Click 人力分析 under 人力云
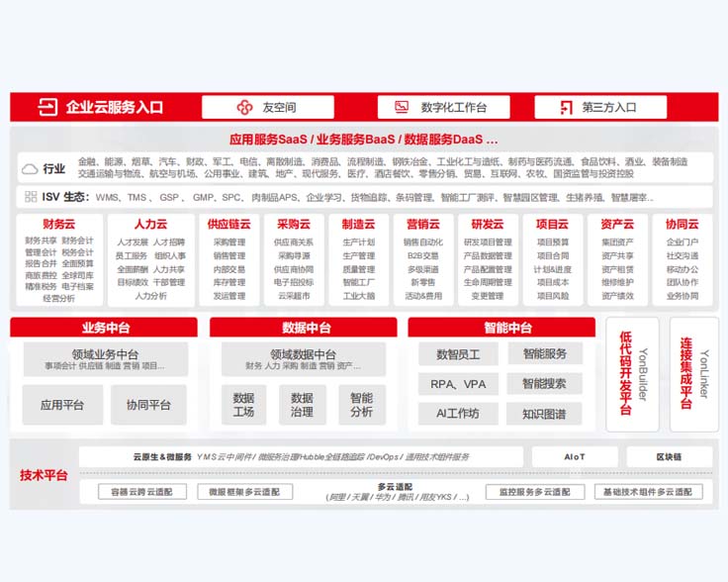The image size is (728, 582). (x=151, y=296)
